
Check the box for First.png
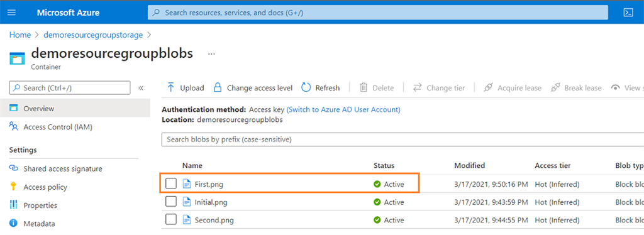(x=171, y=183)
